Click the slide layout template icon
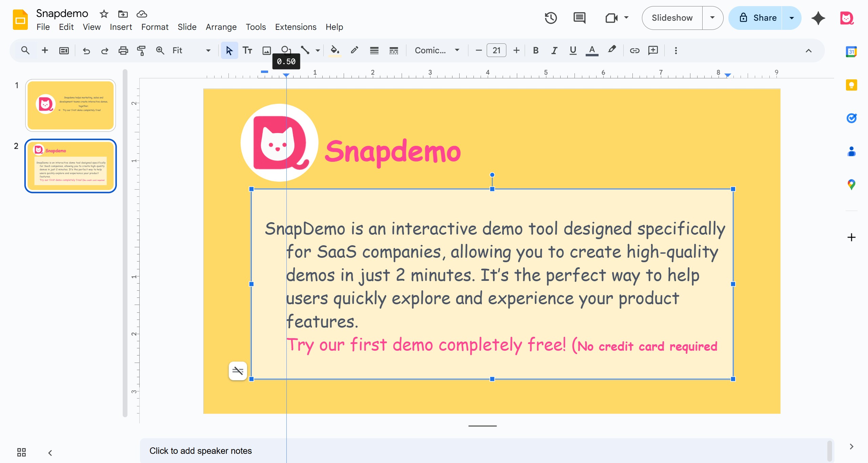The width and height of the screenshot is (868, 463). (64, 51)
